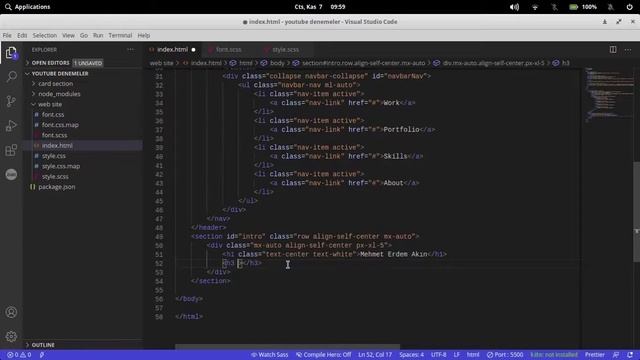This screenshot has width=640, height=360.
Task: Open font.css.map in the explorer
Action: click(x=60, y=125)
